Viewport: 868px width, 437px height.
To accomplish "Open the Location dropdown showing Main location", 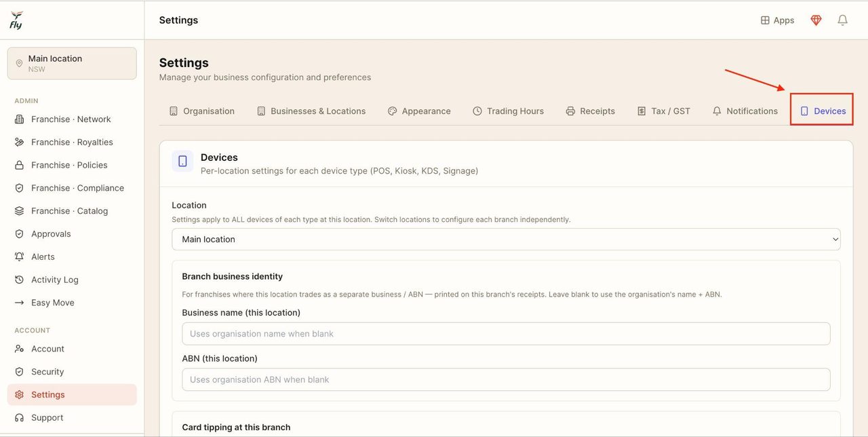I will [506, 240].
